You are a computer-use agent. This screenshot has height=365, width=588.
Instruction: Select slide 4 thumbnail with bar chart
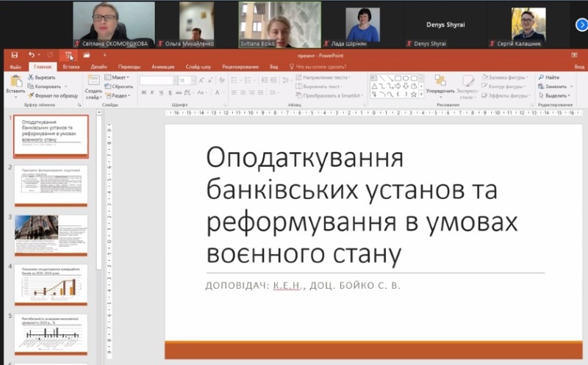(x=51, y=285)
